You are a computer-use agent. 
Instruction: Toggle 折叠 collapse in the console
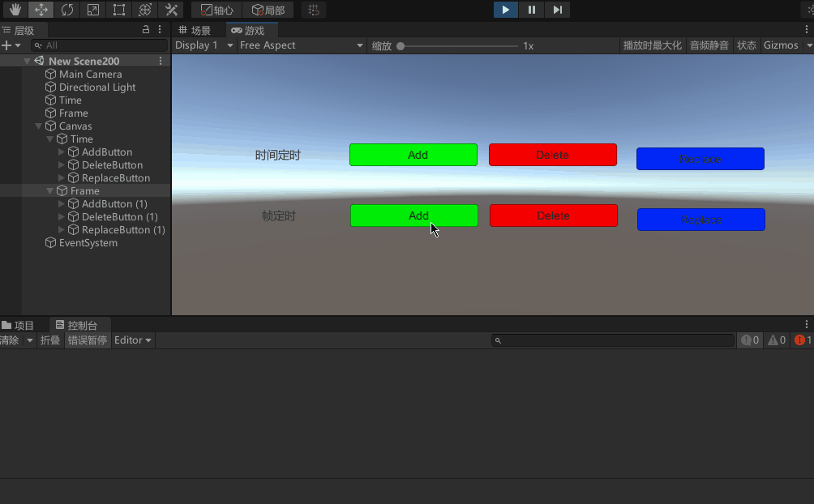click(50, 340)
